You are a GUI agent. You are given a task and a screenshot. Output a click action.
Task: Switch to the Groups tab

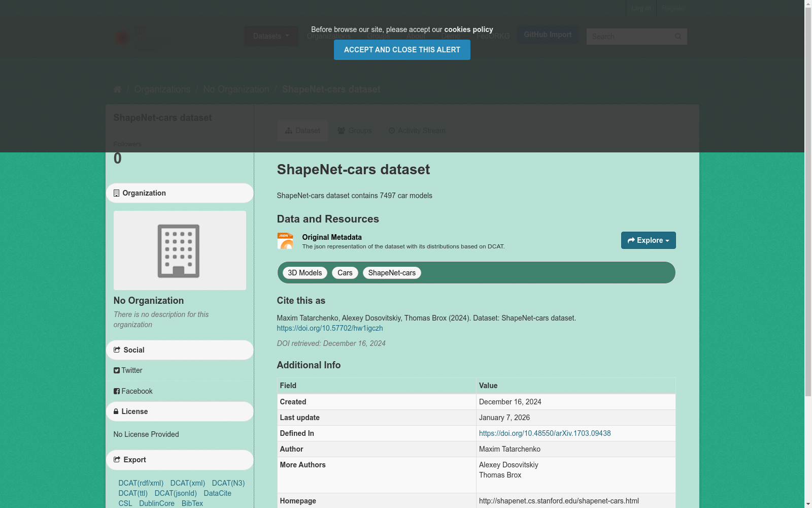[x=355, y=131]
